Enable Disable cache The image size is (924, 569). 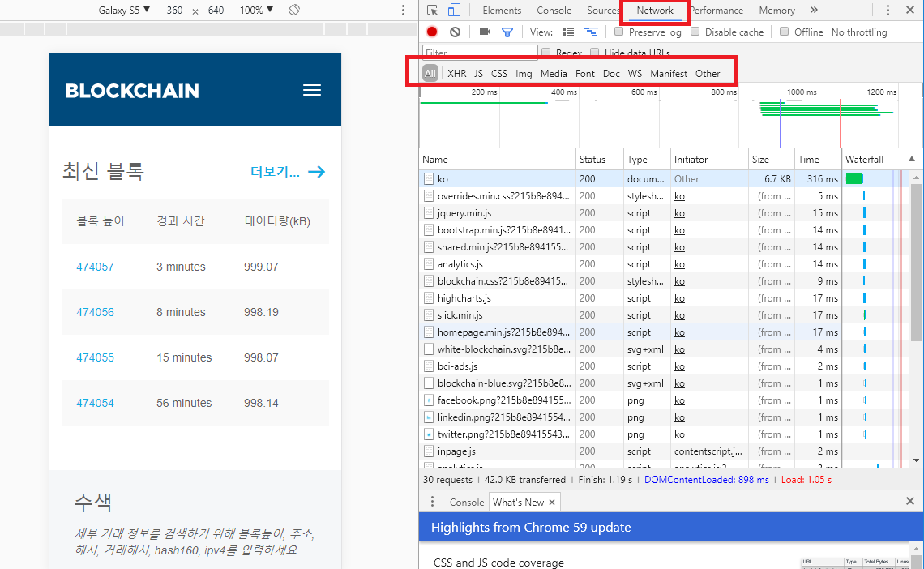[695, 32]
